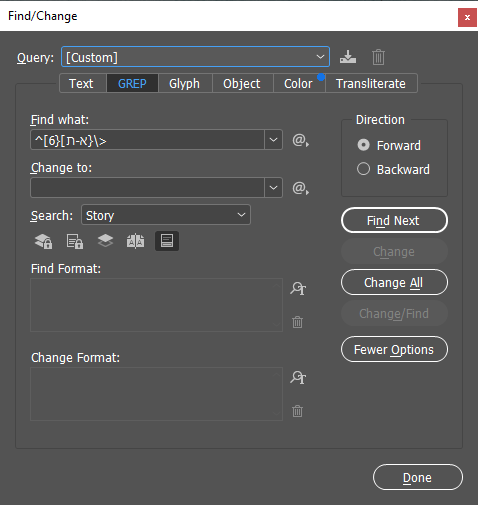
Task: Switch to the Transliterate tab
Action: [x=371, y=83]
